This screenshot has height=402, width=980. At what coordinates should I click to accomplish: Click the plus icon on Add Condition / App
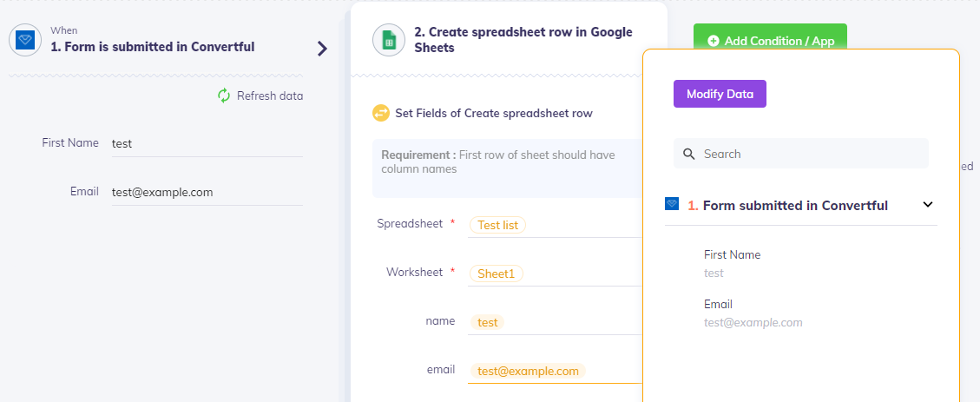(x=714, y=41)
